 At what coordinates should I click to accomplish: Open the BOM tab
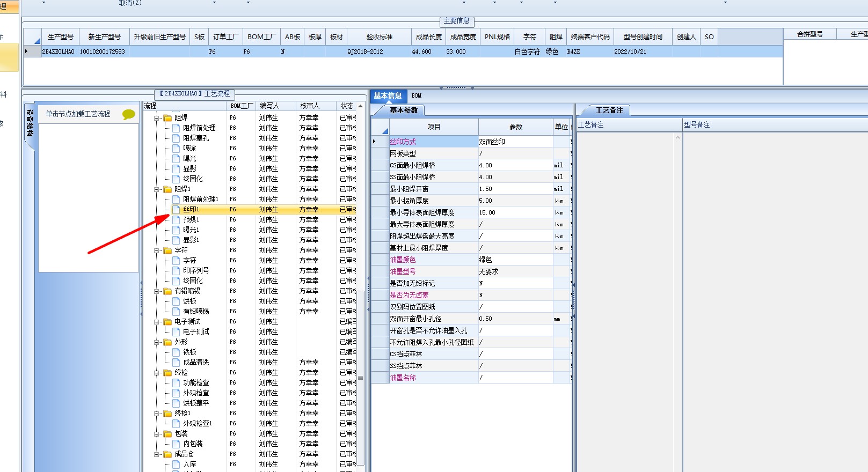417,95
